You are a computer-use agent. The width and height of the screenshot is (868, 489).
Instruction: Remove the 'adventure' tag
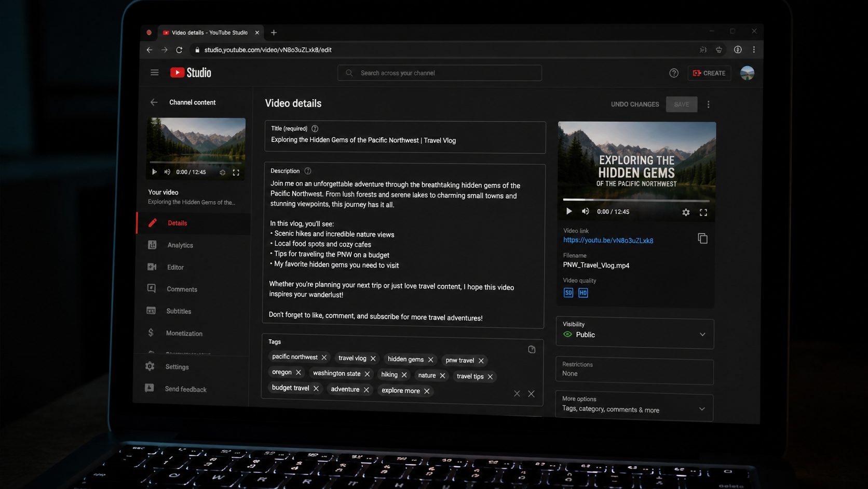[366, 390]
